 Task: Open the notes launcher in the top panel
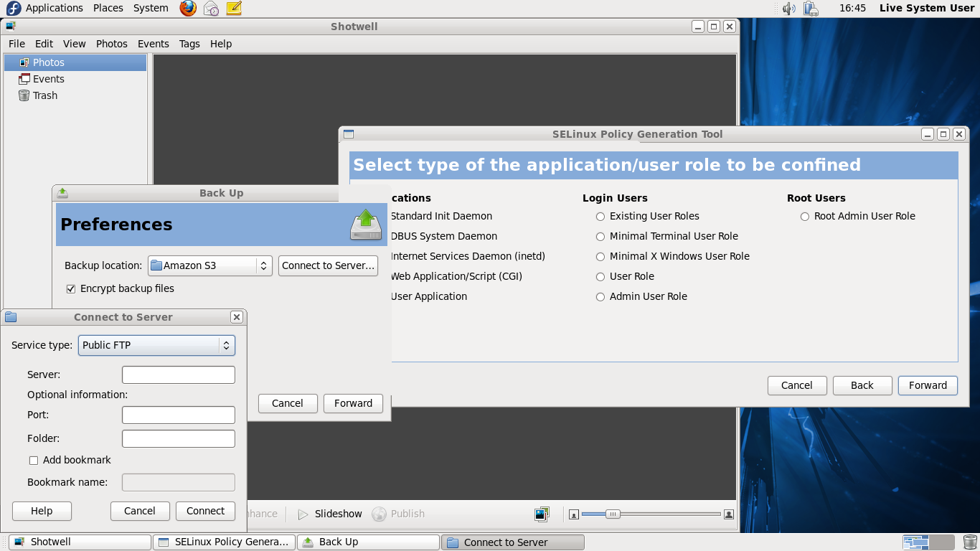click(234, 8)
